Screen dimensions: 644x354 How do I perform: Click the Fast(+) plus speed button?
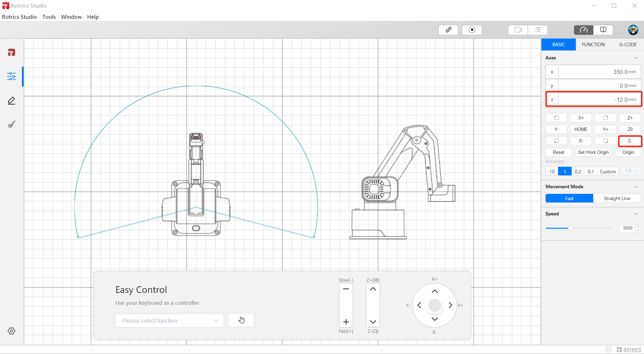coord(346,322)
